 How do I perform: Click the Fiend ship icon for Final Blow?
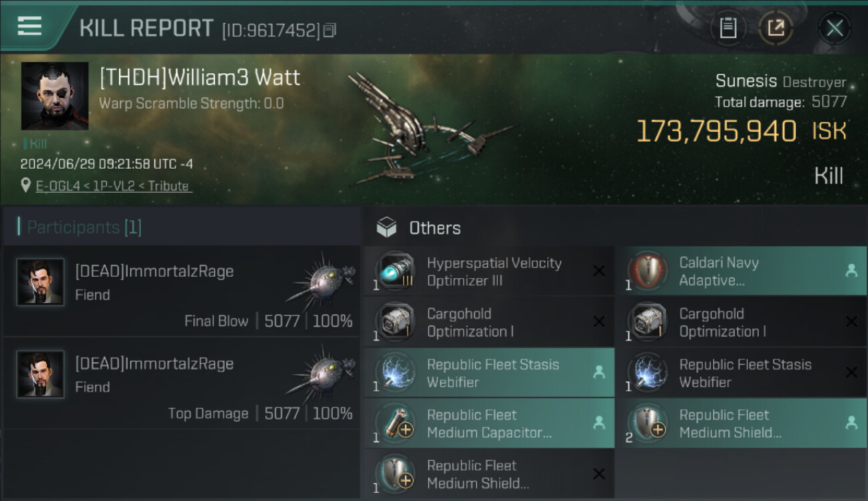click(x=320, y=282)
